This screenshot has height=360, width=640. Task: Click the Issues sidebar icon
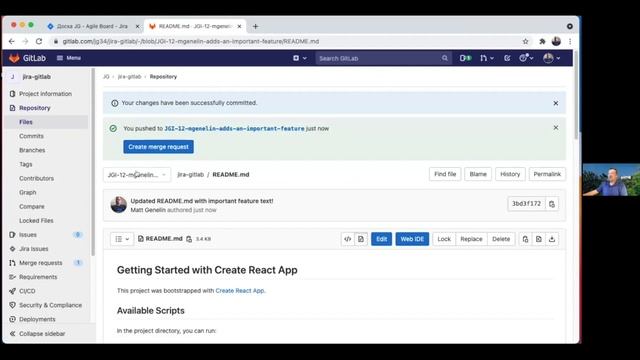pos(12,235)
